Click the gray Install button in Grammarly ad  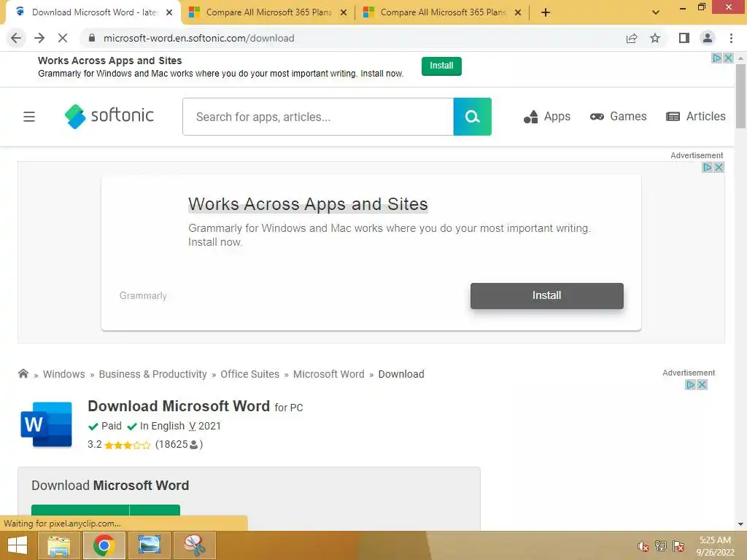click(547, 296)
